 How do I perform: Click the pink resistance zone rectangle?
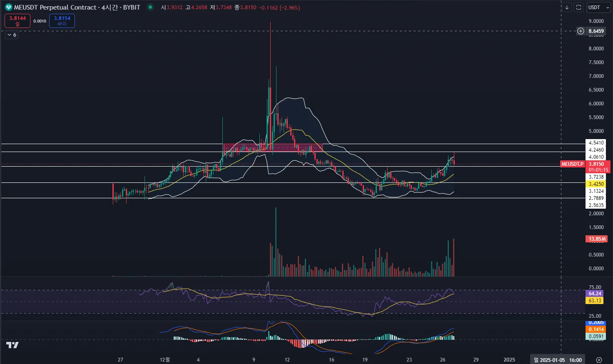pos(273,147)
